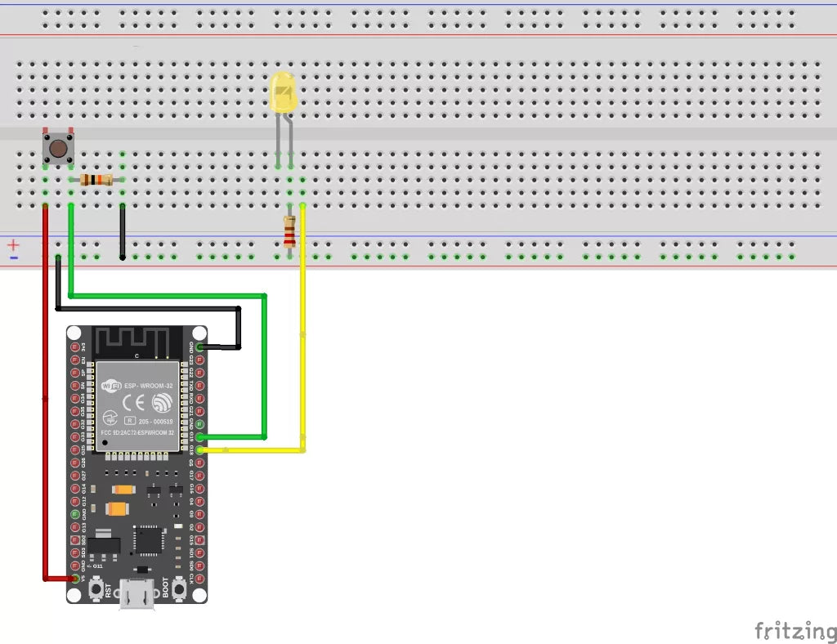Click the G5 pin on the ESP32
837x644 pixels.
click(200, 463)
